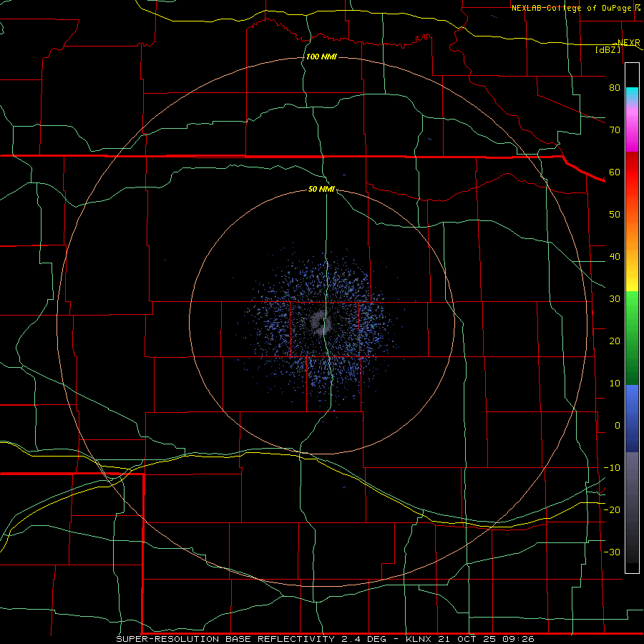Click the 30 dBZ scale value

click(x=615, y=298)
